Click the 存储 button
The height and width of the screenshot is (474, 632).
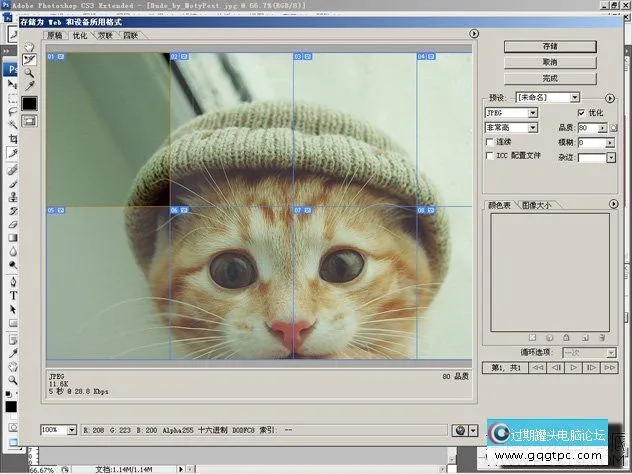[x=550, y=46]
